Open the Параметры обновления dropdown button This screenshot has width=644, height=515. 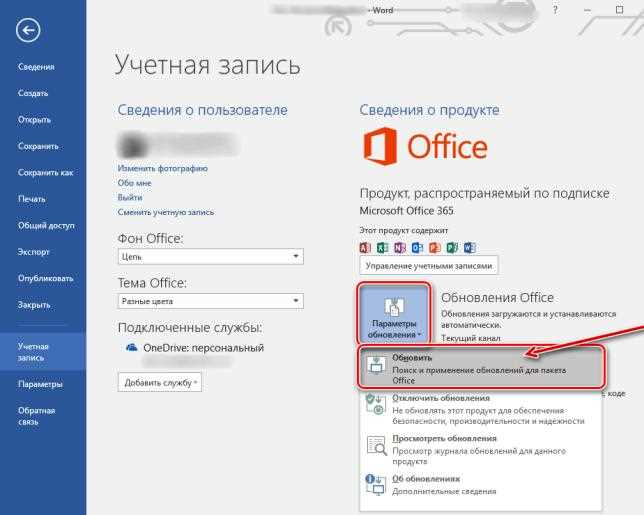(x=394, y=313)
